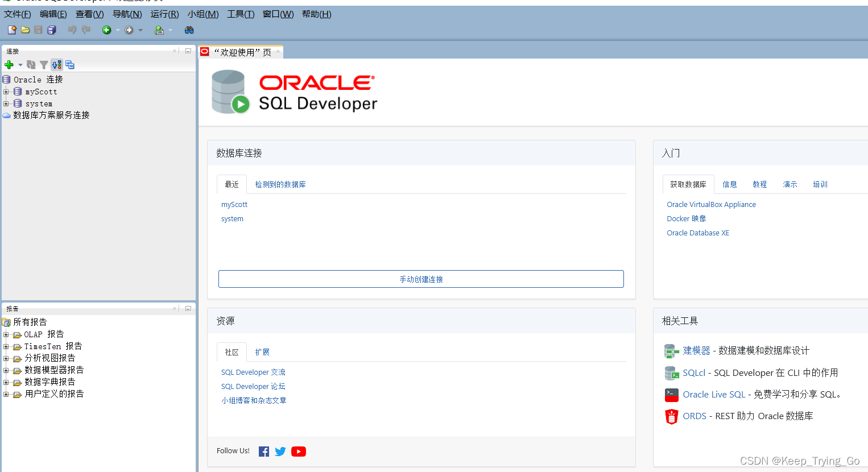Expand the 数据模型器报告 folder

pyautogui.click(x=6, y=370)
